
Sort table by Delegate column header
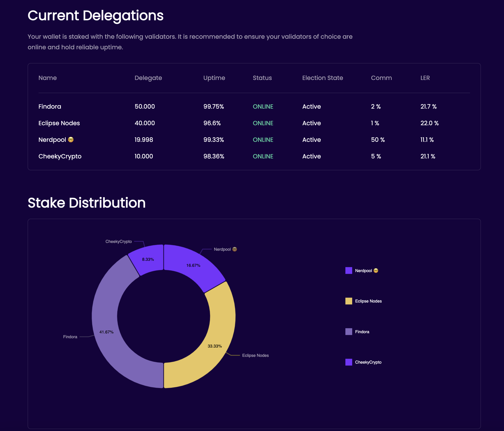(x=148, y=78)
